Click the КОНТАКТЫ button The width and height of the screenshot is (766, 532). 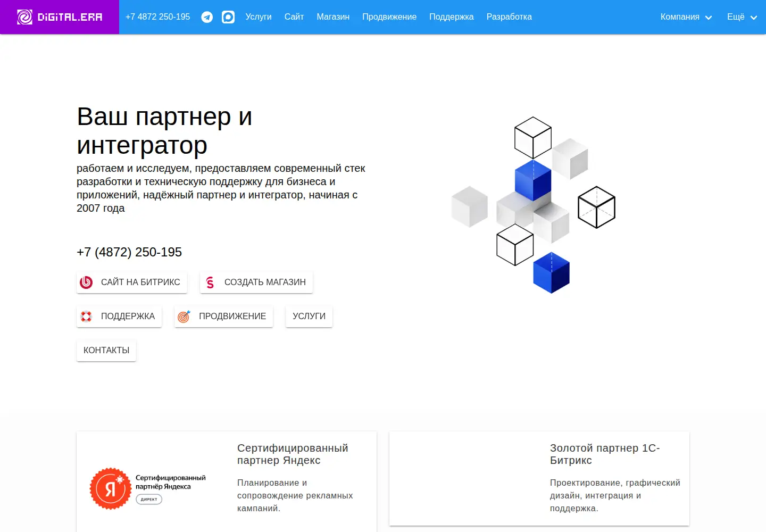click(x=106, y=351)
